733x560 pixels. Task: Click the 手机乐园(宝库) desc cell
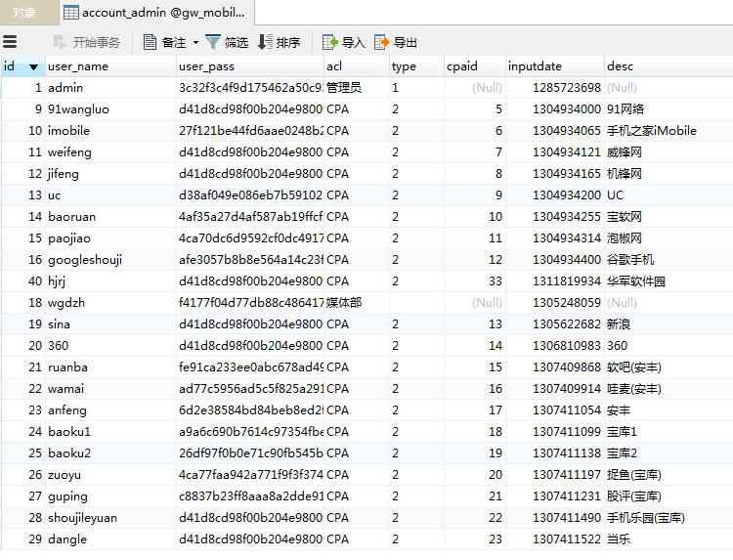(668, 517)
